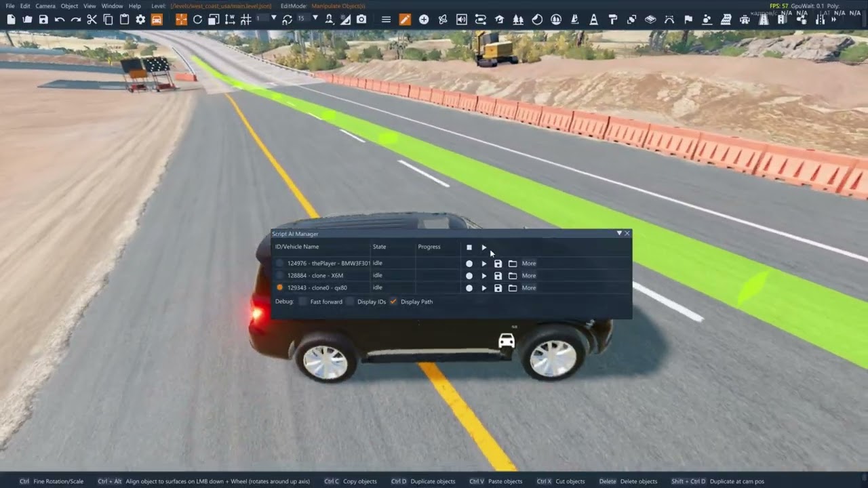Click the Save Level floppy icon
The height and width of the screenshot is (488, 868).
pyautogui.click(x=43, y=20)
